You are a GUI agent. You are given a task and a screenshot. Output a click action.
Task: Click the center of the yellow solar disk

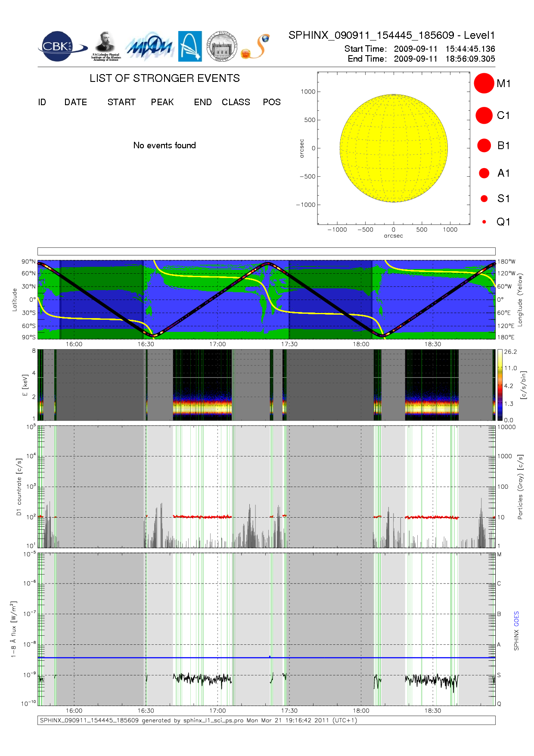point(394,148)
